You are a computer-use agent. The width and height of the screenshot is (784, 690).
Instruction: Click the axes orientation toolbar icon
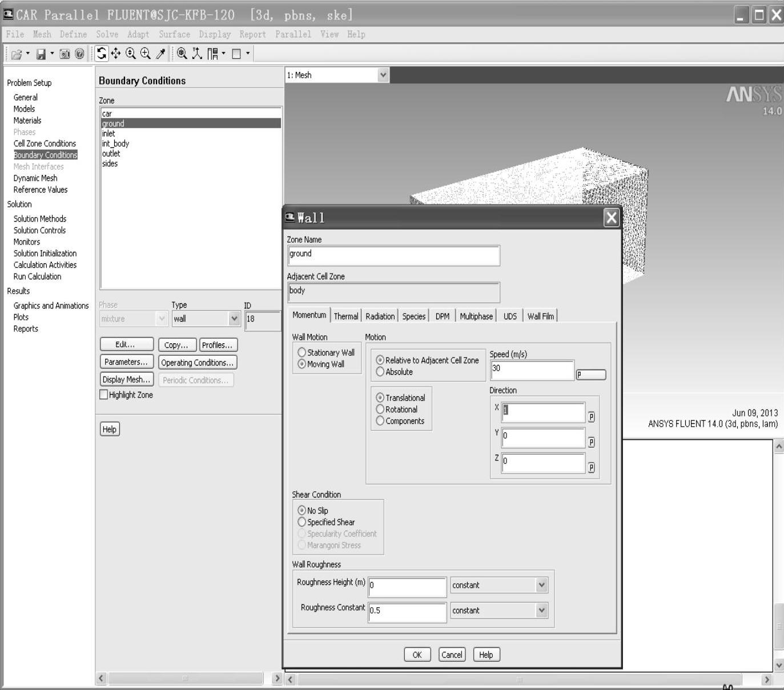click(x=197, y=54)
